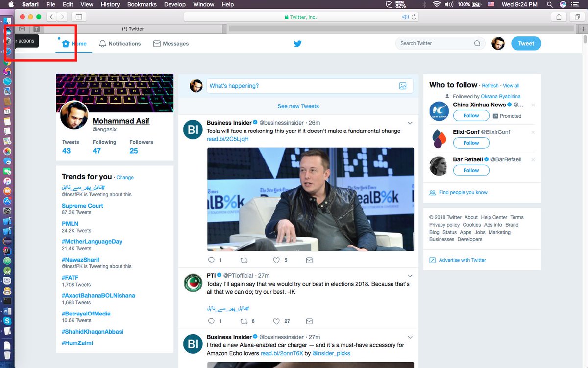Click See new Tweets bar
Image resolution: width=588 pixels, height=368 pixels.
[298, 106]
